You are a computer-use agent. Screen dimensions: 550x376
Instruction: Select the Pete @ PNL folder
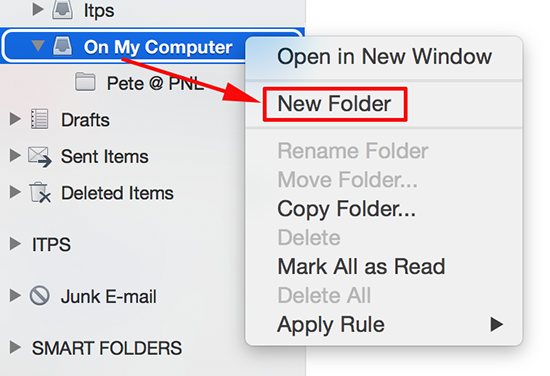pos(153,83)
